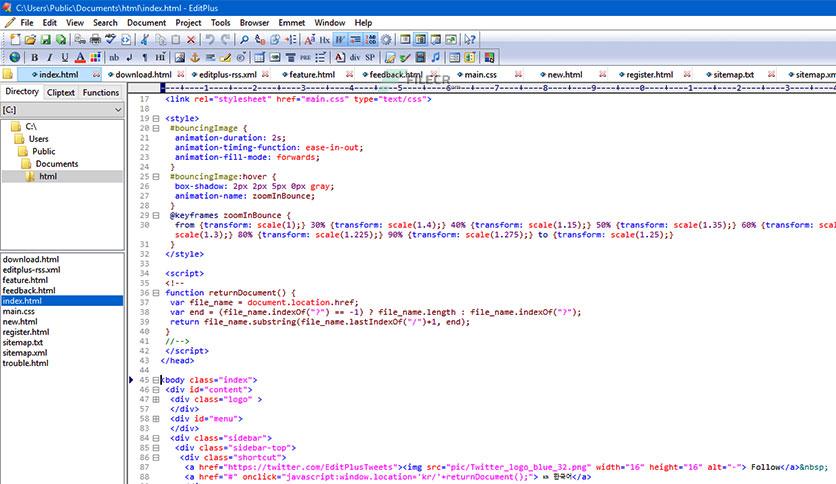The height and width of the screenshot is (484, 836).
Task: Open the browser globe icon in HTML toolbar
Action: (15, 57)
